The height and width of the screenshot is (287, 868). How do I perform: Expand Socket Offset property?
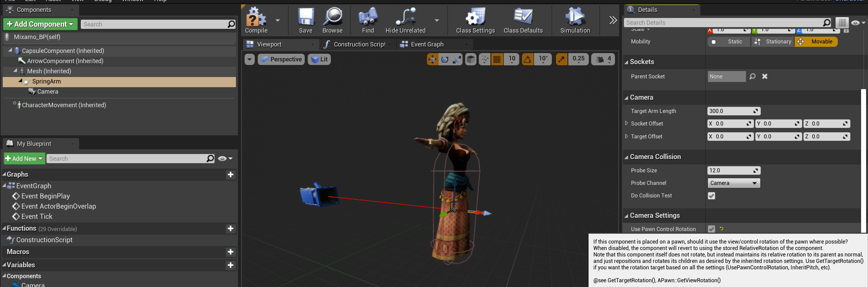(627, 123)
